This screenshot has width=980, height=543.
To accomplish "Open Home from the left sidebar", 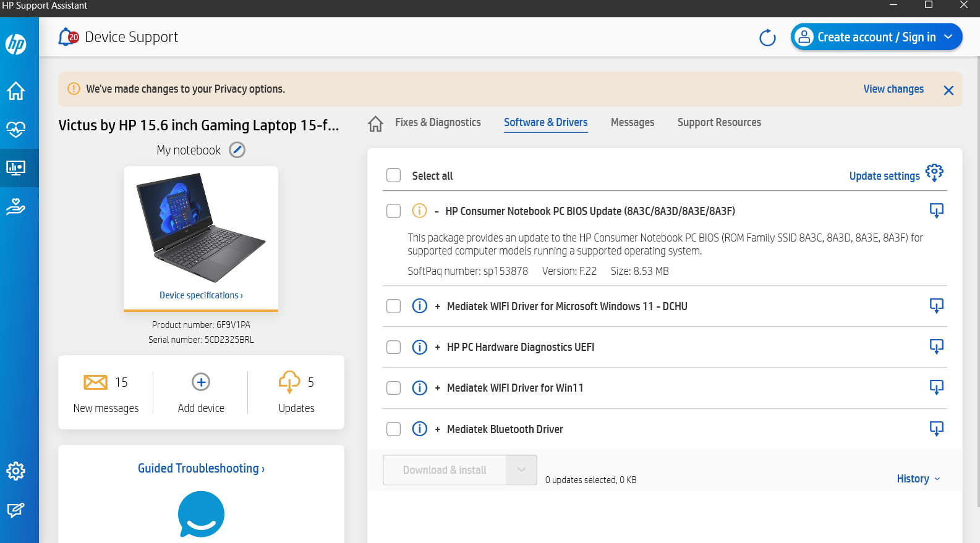I will (16, 91).
